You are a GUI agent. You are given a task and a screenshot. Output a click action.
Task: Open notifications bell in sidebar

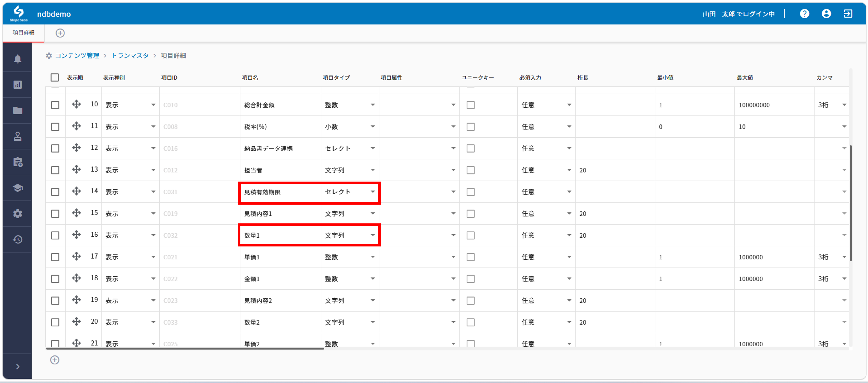[18, 59]
